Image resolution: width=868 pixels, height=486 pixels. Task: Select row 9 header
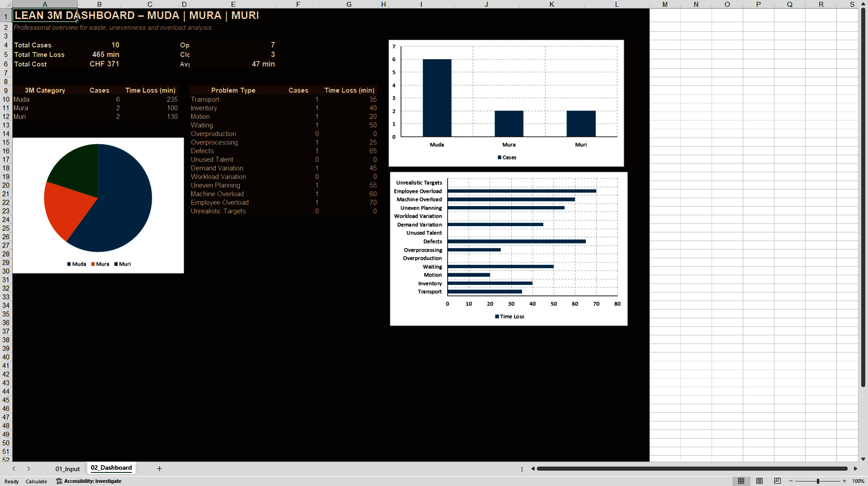6,90
